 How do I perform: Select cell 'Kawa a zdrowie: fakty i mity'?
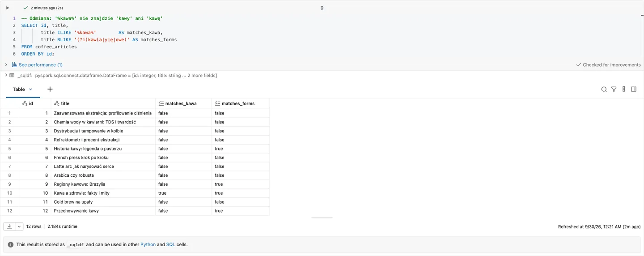pyautogui.click(x=103, y=193)
